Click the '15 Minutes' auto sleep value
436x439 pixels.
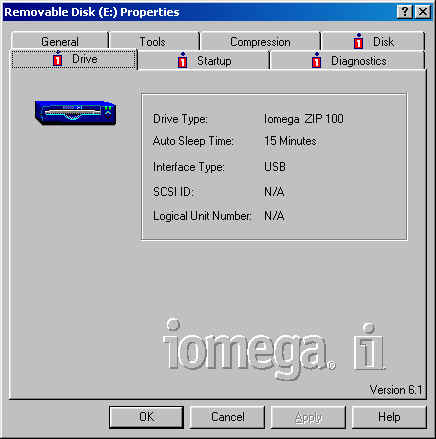[290, 141]
